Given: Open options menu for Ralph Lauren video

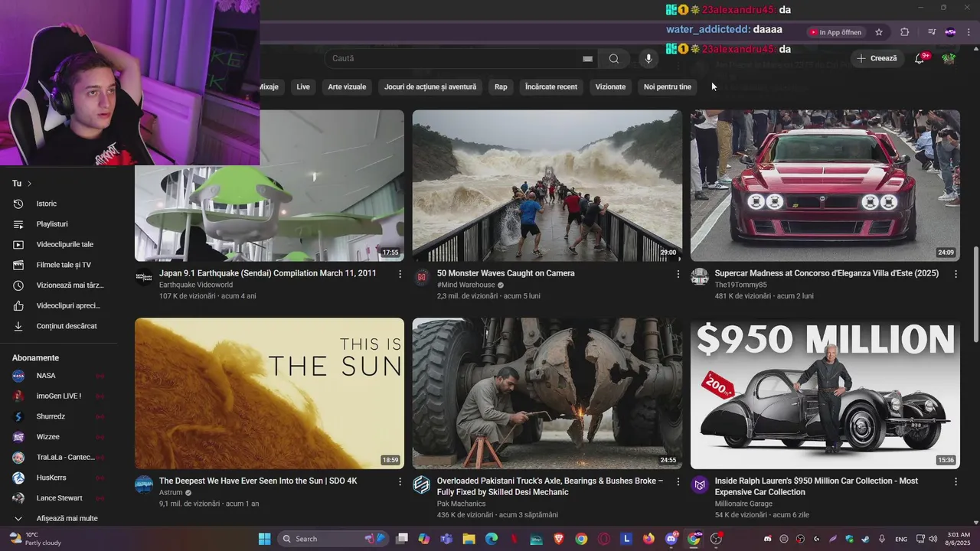Looking at the screenshot, I should (x=955, y=481).
